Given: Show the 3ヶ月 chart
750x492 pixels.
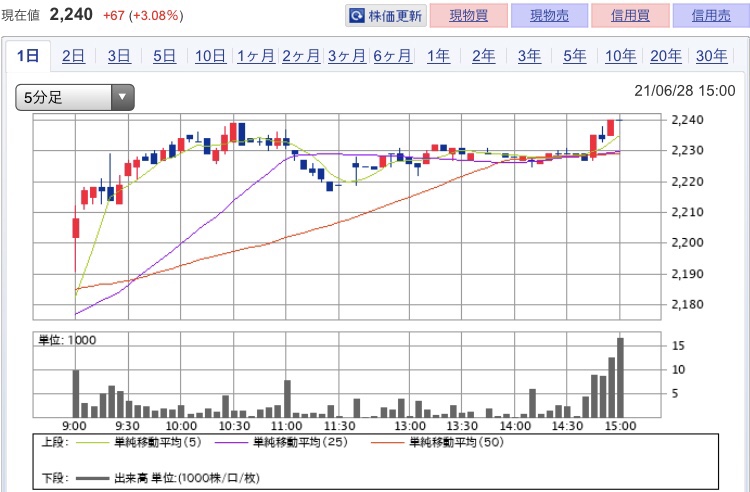Looking at the screenshot, I should point(346,56).
